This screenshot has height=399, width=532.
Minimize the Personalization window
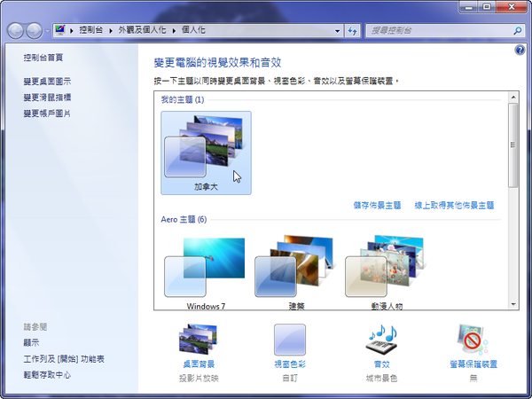469,7
